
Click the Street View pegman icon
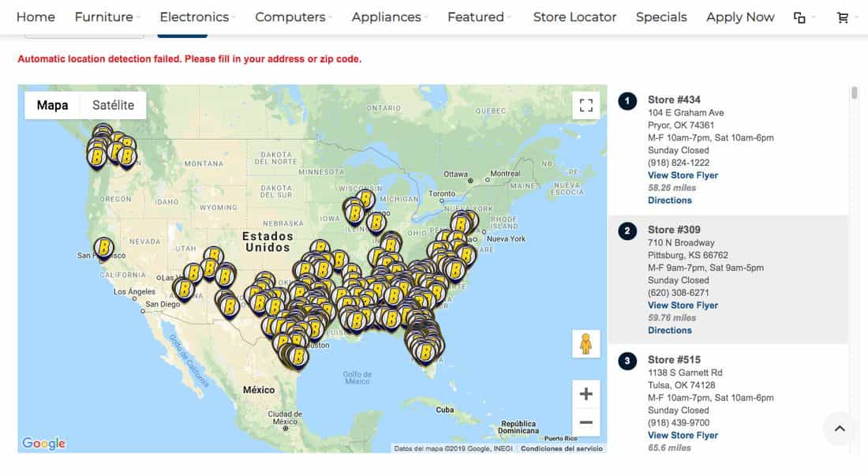click(x=586, y=344)
